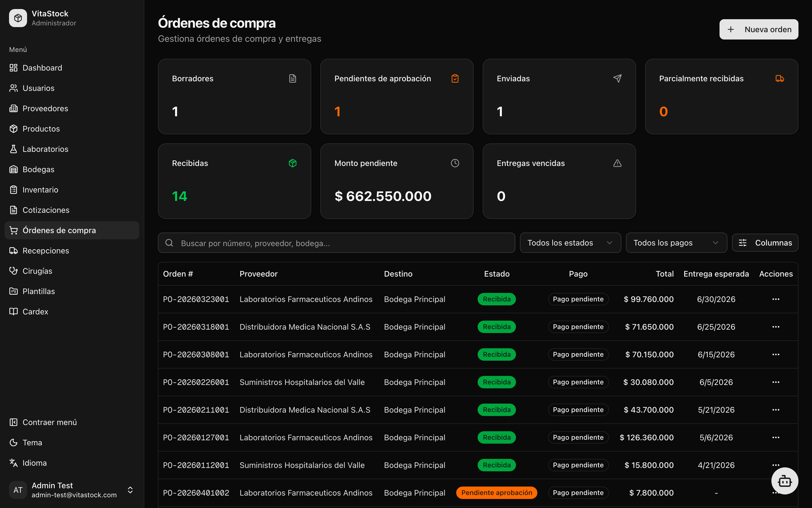Image resolution: width=812 pixels, height=508 pixels.
Task: Click Distribuidora Medica Nacional in PO-20260211001 row
Action: (305, 410)
